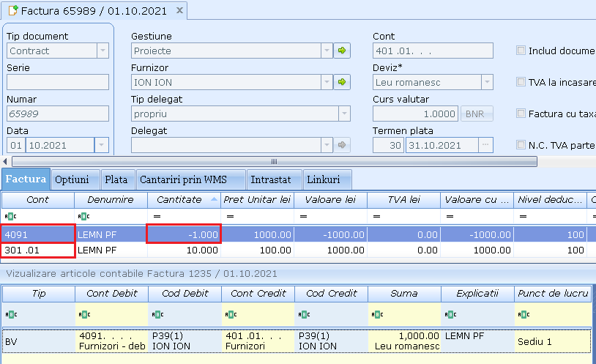Click the Cont field 401 .01
596x364 pixels.
point(433,51)
